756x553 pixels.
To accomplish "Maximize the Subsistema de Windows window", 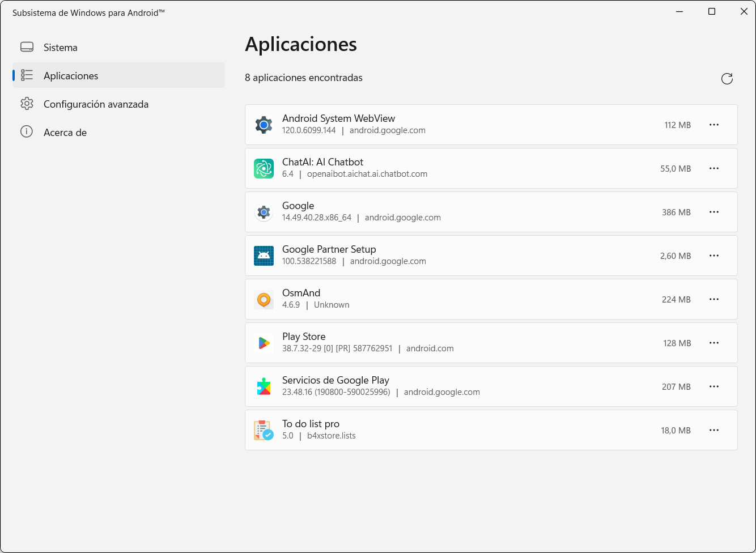I will click(712, 12).
